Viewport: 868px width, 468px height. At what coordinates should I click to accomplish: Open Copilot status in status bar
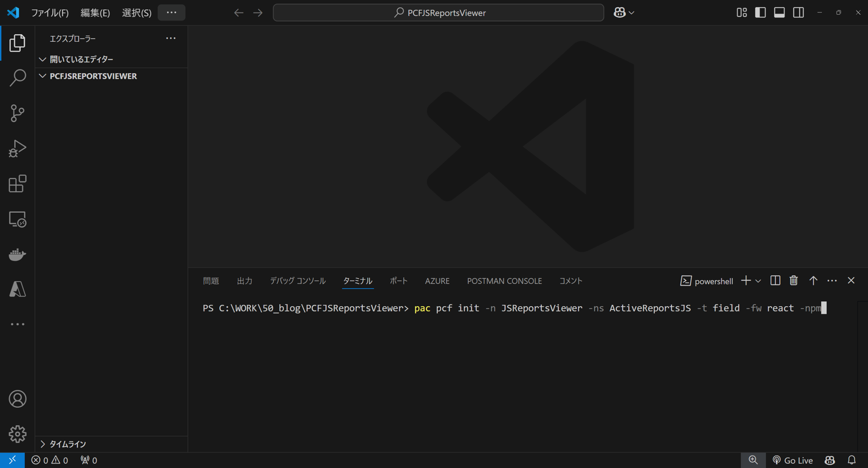830,460
